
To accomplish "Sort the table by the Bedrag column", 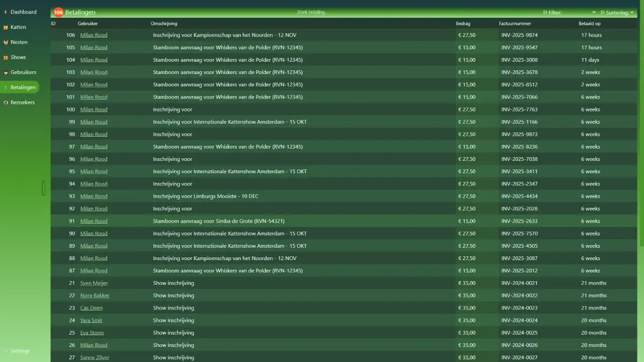I will pyautogui.click(x=463, y=23).
